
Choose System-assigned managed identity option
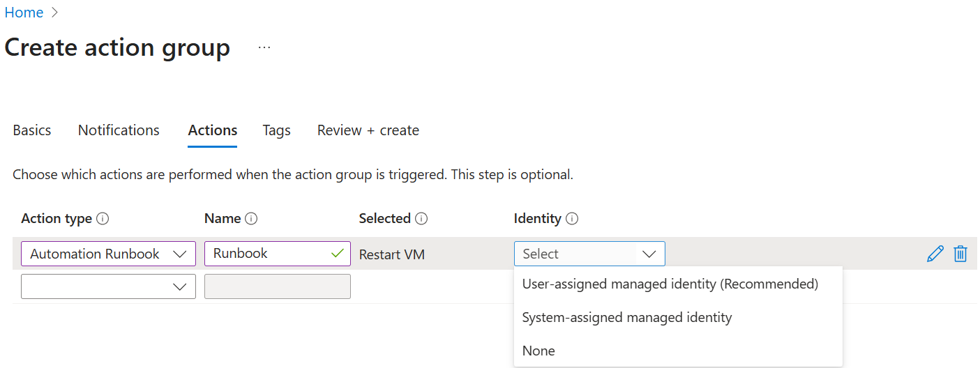[626, 317]
